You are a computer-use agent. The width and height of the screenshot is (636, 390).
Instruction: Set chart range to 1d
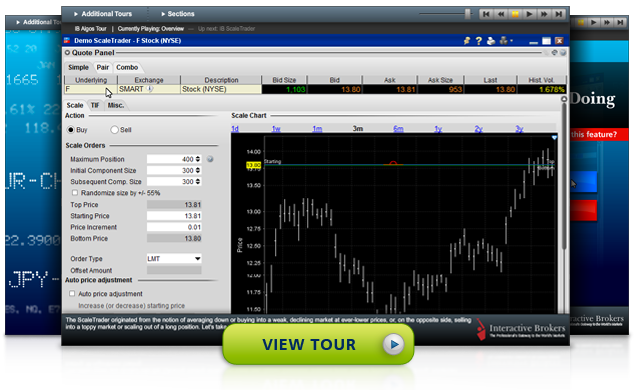[235, 129]
